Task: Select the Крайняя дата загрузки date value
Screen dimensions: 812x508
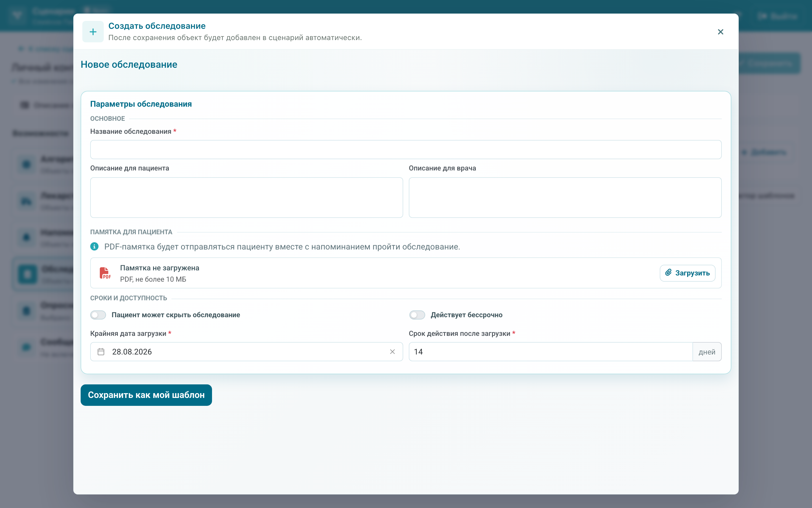Action: (132, 352)
